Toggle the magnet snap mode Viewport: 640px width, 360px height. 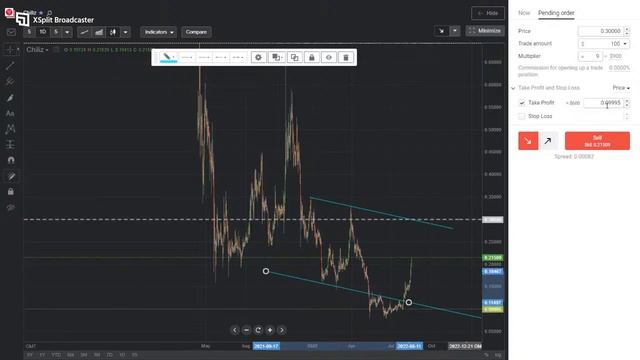11,160
